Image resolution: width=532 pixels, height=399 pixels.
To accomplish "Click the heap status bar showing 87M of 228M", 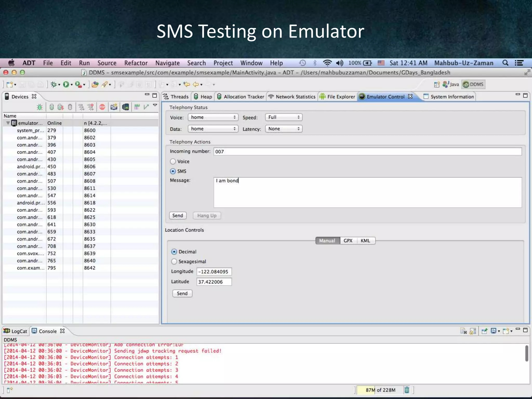I will (380, 390).
